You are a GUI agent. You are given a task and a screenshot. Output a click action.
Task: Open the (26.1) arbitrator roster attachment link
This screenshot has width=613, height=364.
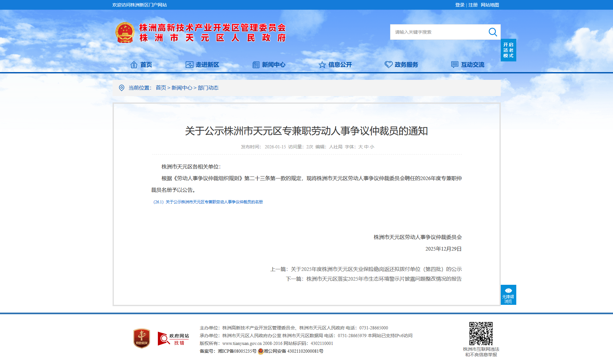coord(208,202)
